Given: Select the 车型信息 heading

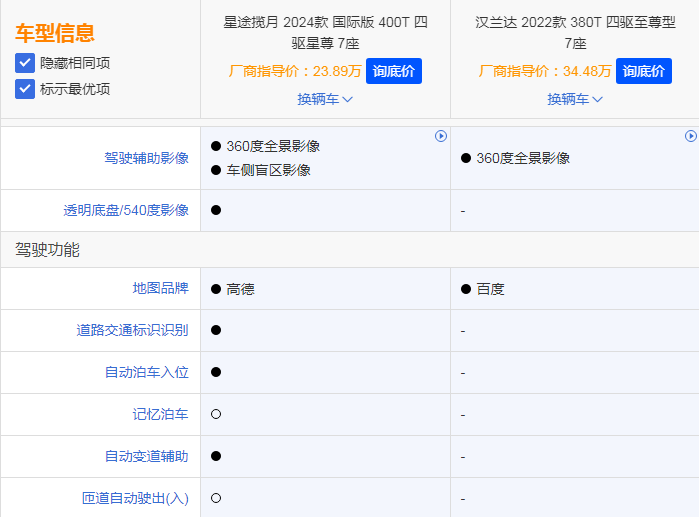Looking at the screenshot, I should coord(55,33).
